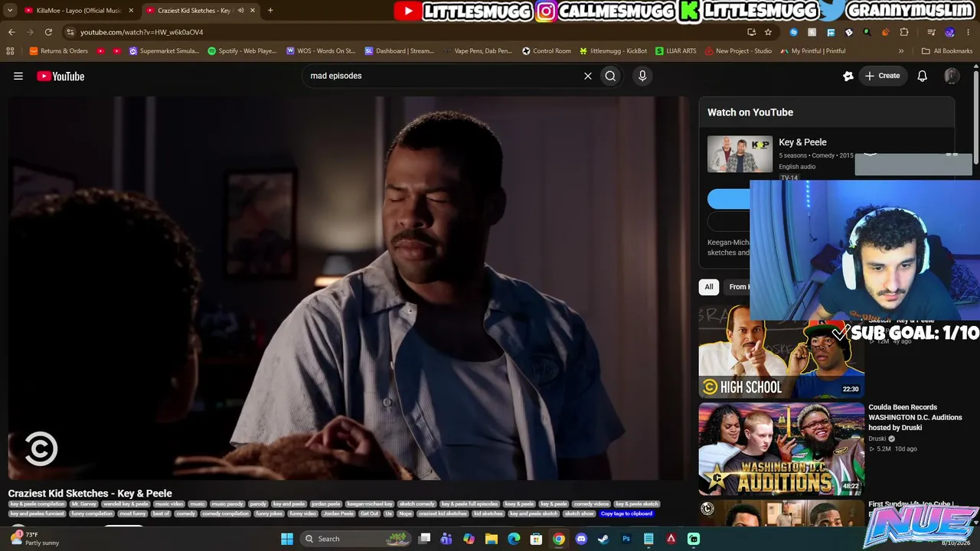Click the address bar URL
The height and width of the screenshot is (551, 980).
tap(142, 32)
